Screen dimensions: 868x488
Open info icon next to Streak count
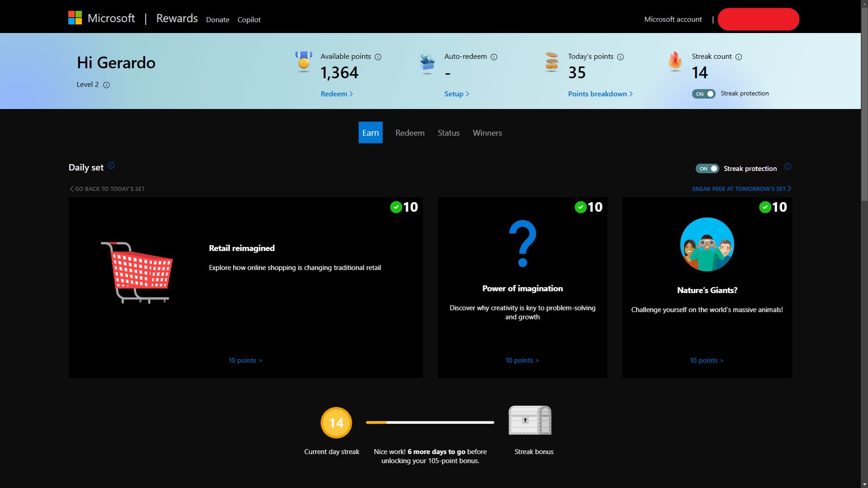(x=739, y=57)
